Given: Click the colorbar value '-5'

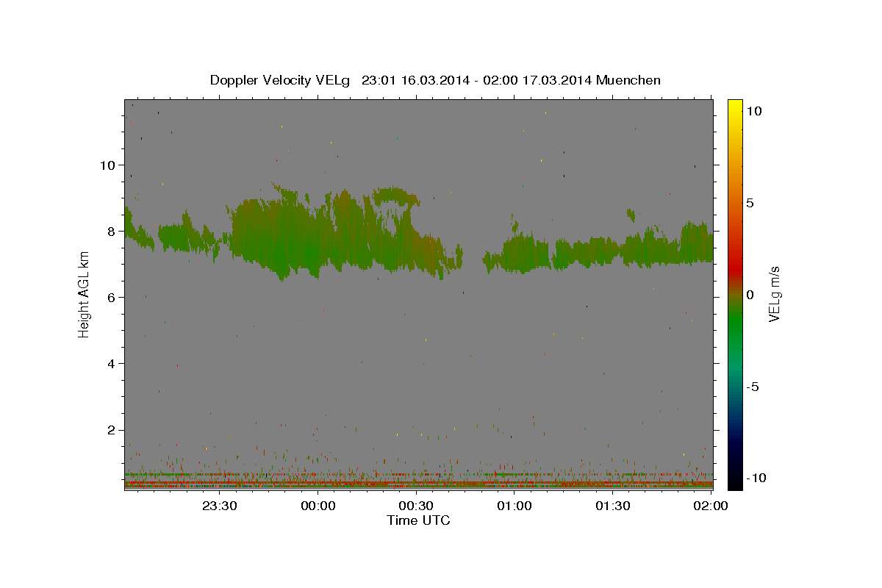Looking at the screenshot, I should click(x=752, y=387).
